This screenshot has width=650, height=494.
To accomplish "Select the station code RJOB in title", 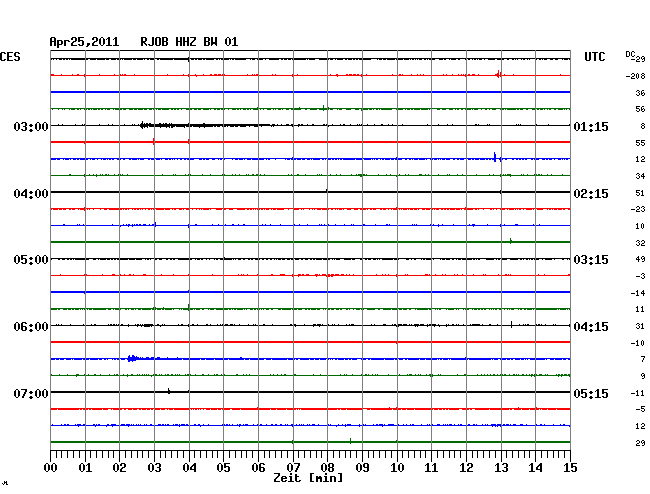I will click(154, 42).
